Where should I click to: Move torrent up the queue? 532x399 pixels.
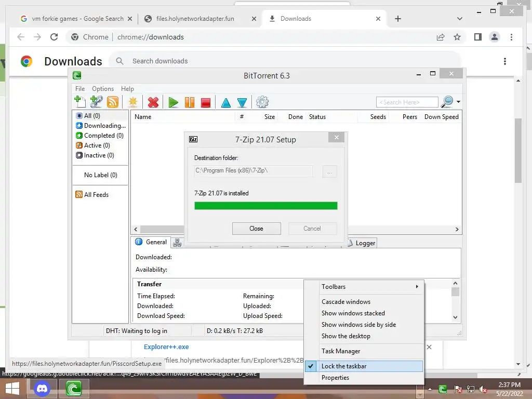pos(226,102)
